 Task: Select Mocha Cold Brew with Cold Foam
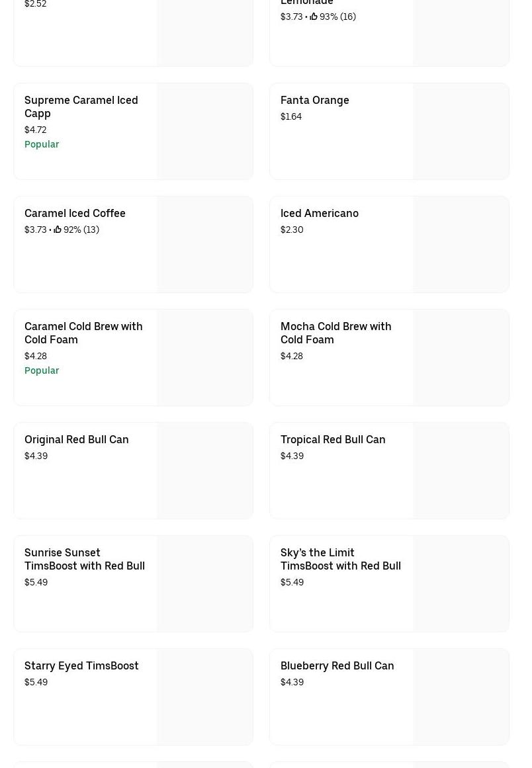click(x=335, y=333)
